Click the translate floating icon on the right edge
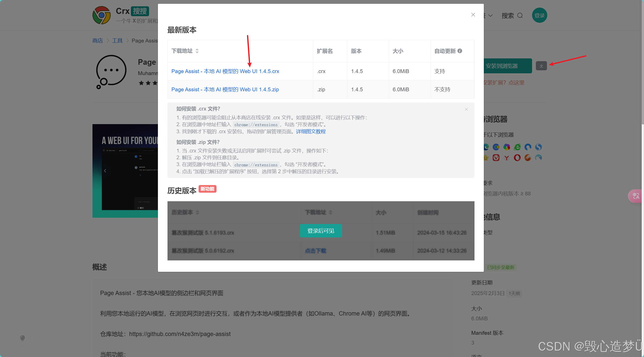This screenshot has width=644, height=357. (x=636, y=196)
